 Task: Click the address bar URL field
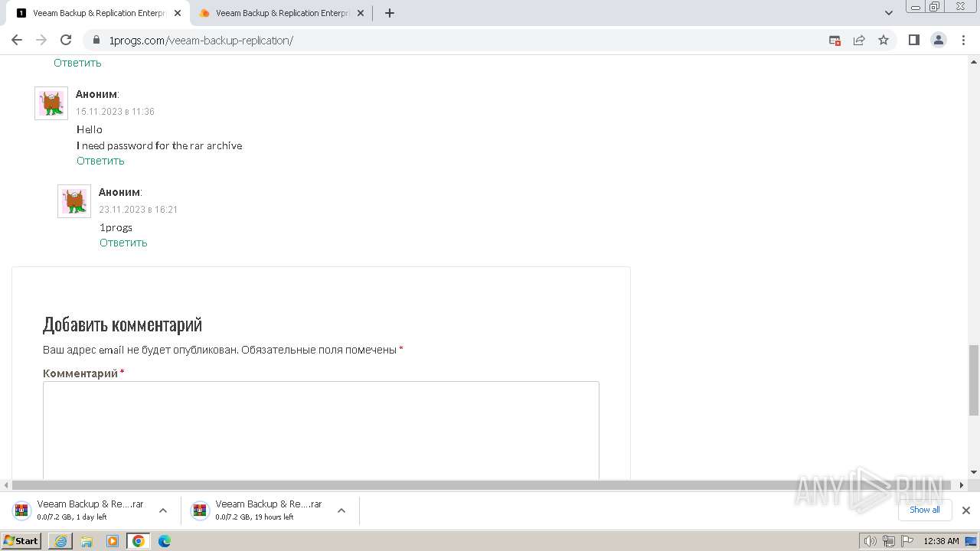459,40
